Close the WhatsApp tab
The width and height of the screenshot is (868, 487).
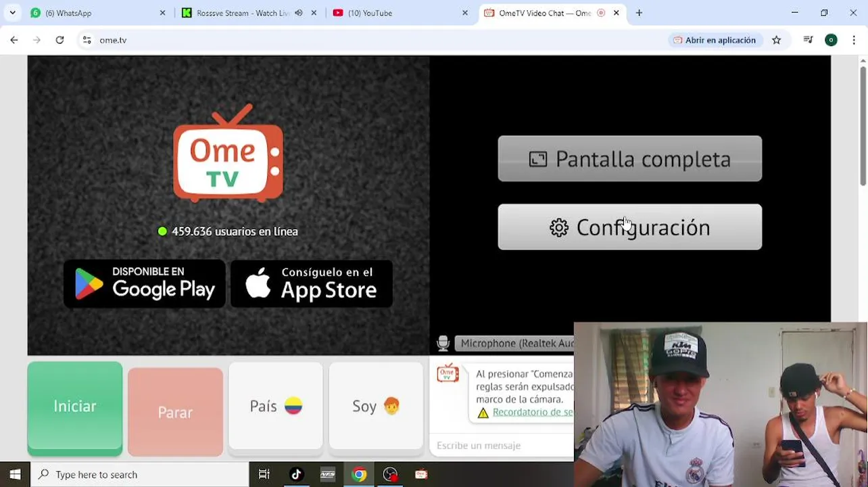[162, 13]
